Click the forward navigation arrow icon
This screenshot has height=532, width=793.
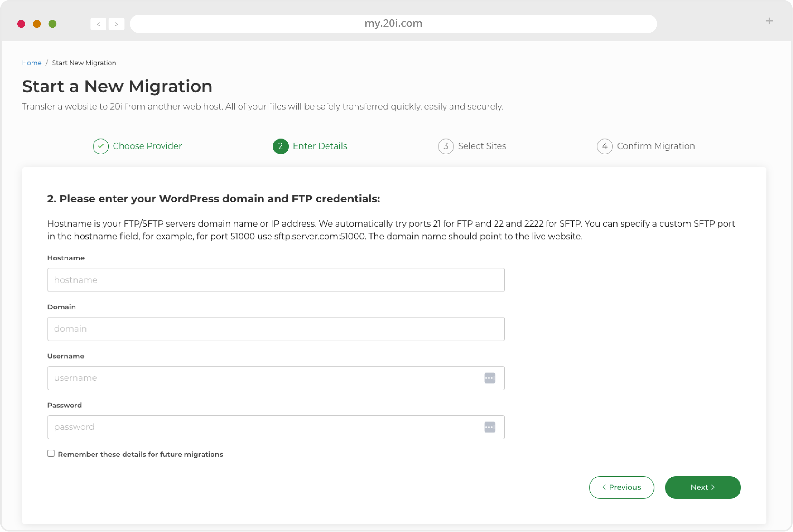116,23
